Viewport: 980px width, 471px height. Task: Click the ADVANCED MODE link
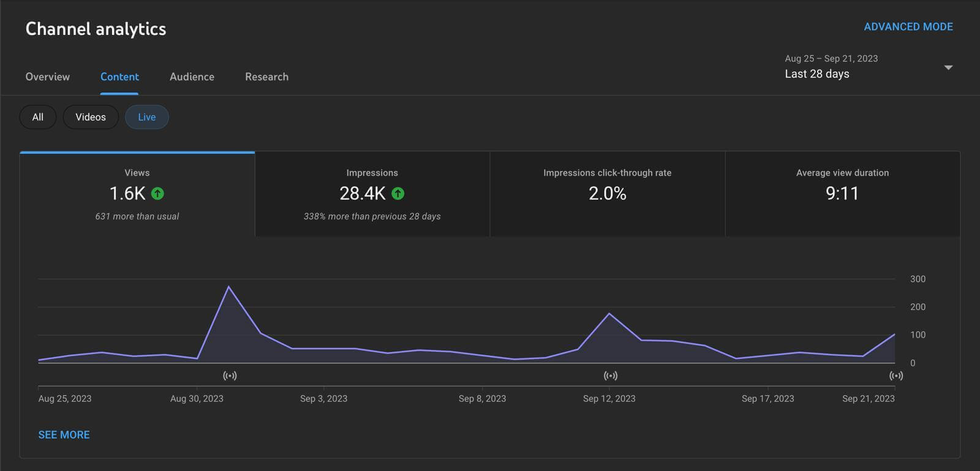pos(908,27)
